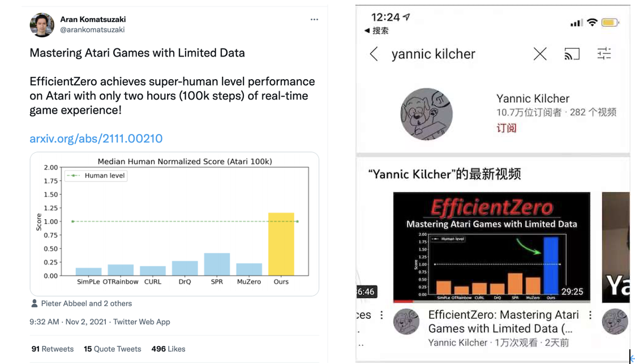This screenshot has height=364, width=635.
Task: Tap the cast to screen icon
Action: [x=572, y=54]
